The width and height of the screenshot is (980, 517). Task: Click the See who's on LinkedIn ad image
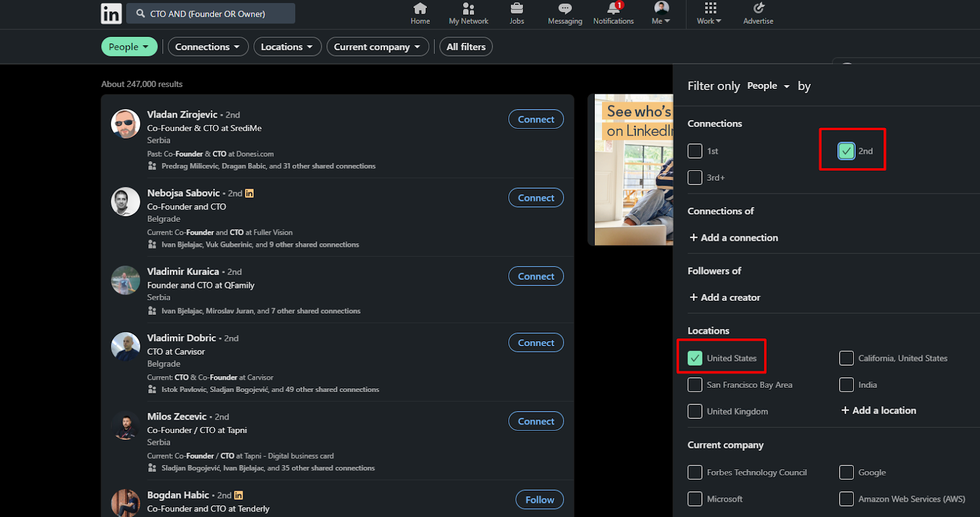633,170
